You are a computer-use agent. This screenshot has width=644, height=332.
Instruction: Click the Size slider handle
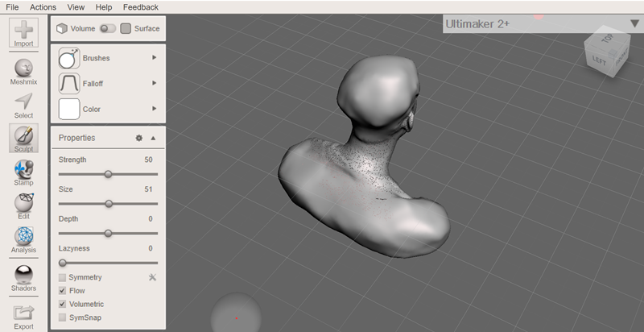(109, 204)
